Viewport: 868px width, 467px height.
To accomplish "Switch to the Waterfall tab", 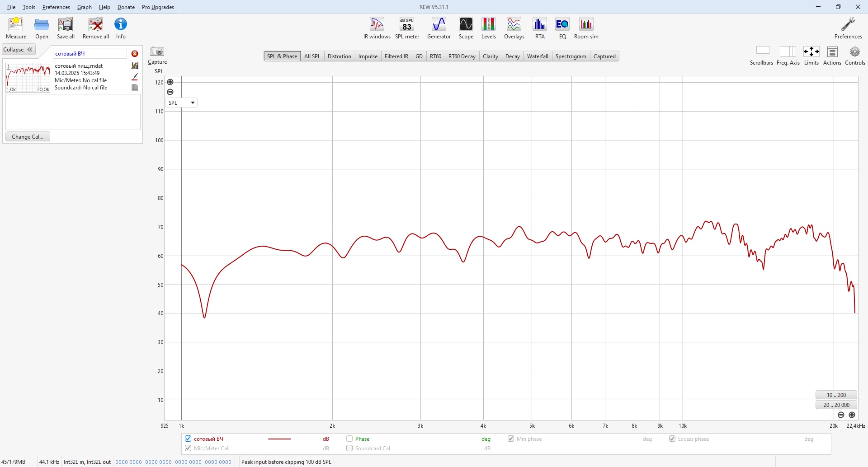I will pyautogui.click(x=538, y=56).
